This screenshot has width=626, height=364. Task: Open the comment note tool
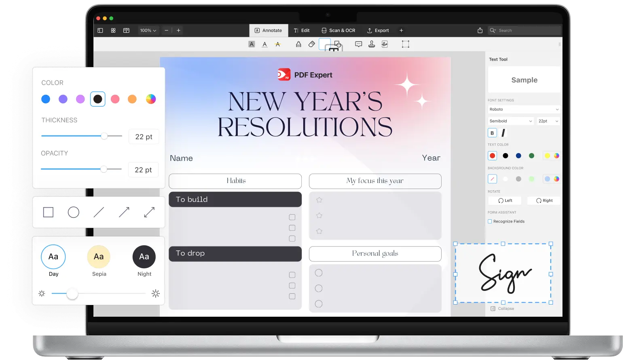pos(358,44)
